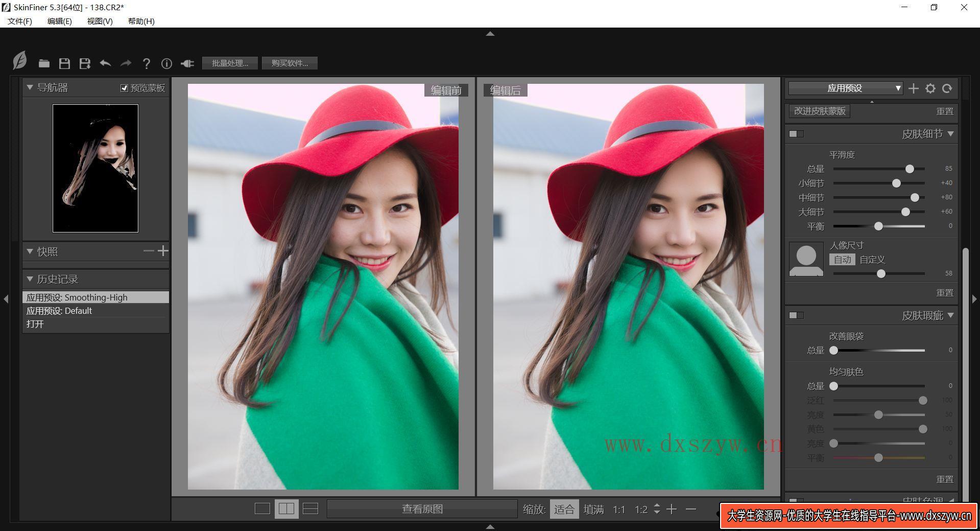Show image info with the i icon

point(166,63)
